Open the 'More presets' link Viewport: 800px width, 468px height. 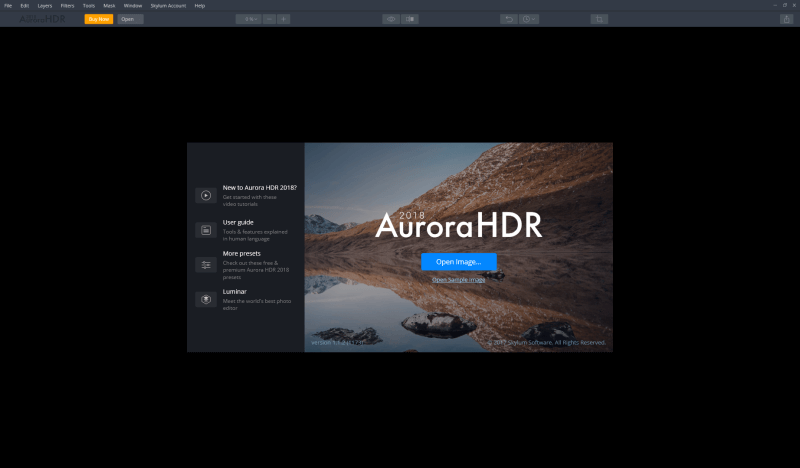click(x=241, y=253)
